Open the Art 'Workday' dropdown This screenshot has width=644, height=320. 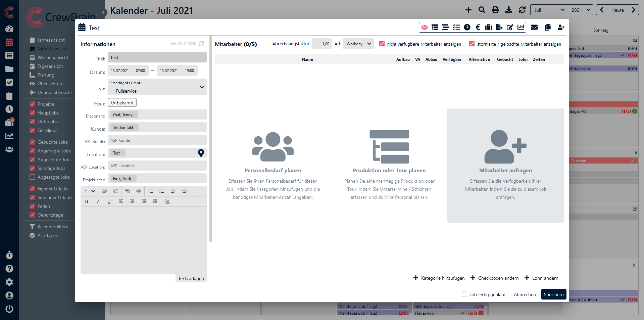[x=358, y=44]
